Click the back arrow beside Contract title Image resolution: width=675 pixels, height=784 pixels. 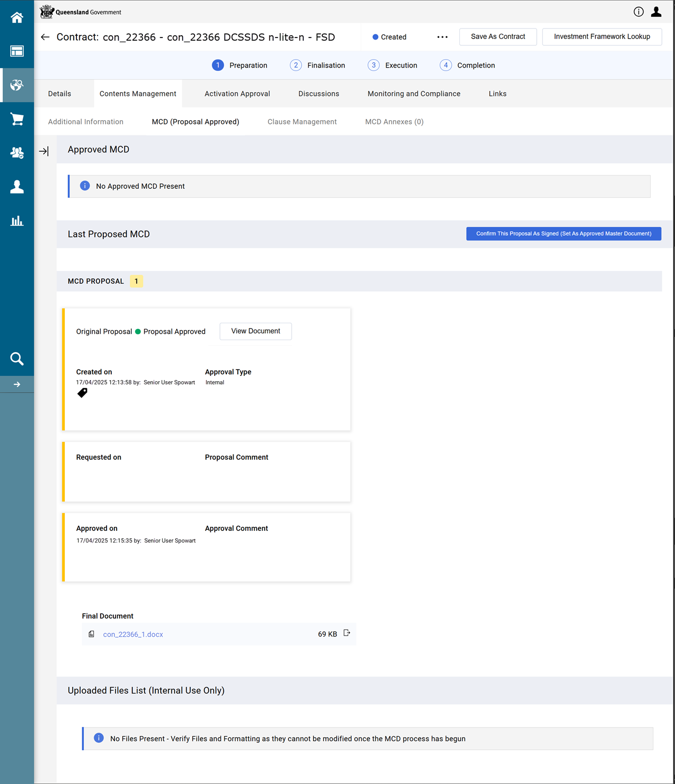(x=45, y=37)
